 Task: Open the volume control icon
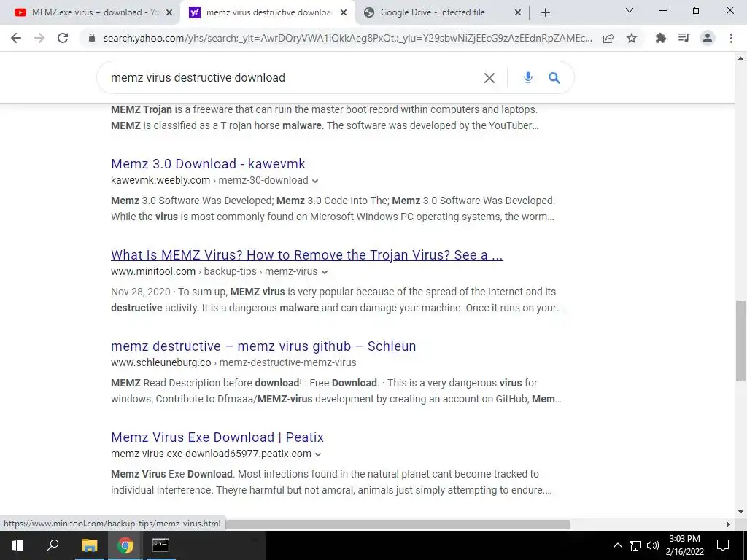[653, 545]
